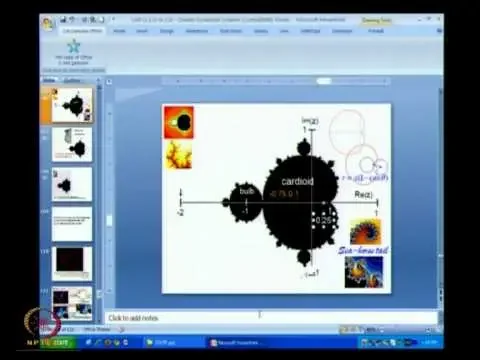Screen dimensions: 480x360
Task: Open the Review ribbon tab
Action: 261,31
